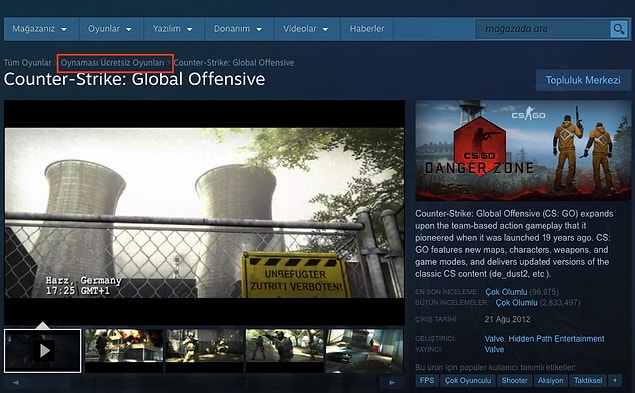Click the Aksiyon tag
Viewport: 635px width, 393px height.
coord(550,380)
